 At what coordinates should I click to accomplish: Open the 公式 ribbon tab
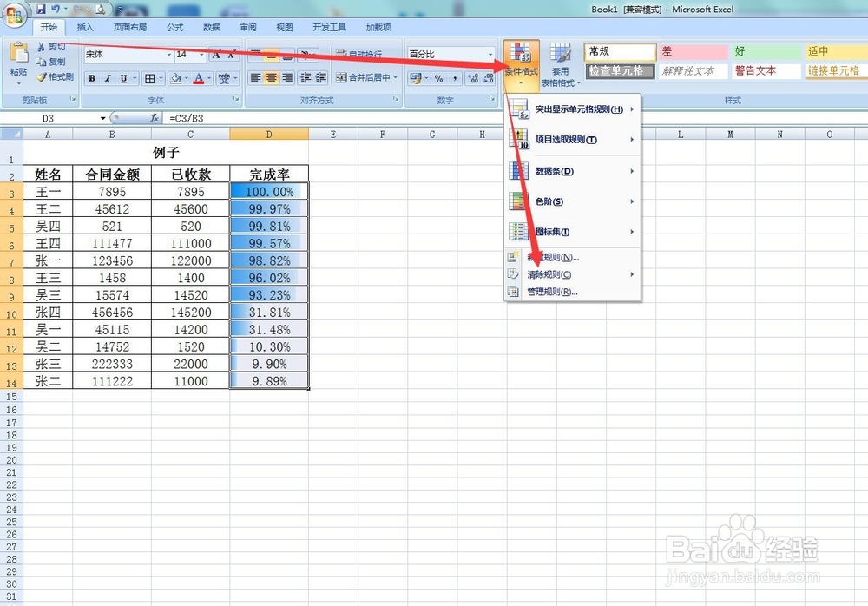pyautogui.click(x=174, y=27)
